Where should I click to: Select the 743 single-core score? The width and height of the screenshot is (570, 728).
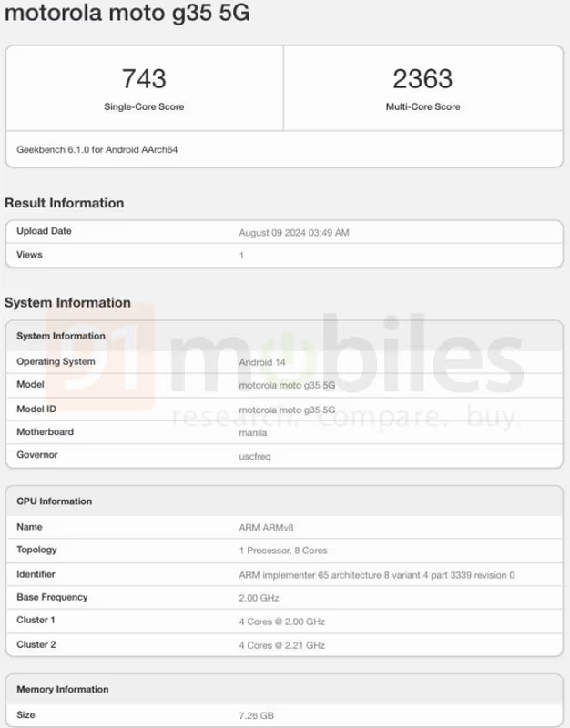click(144, 79)
